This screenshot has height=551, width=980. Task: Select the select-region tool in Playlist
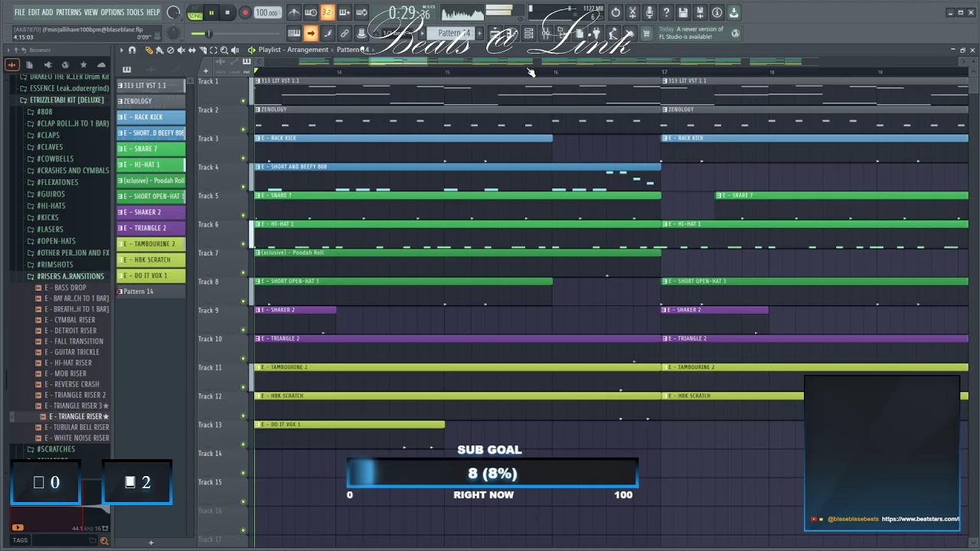point(213,50)
